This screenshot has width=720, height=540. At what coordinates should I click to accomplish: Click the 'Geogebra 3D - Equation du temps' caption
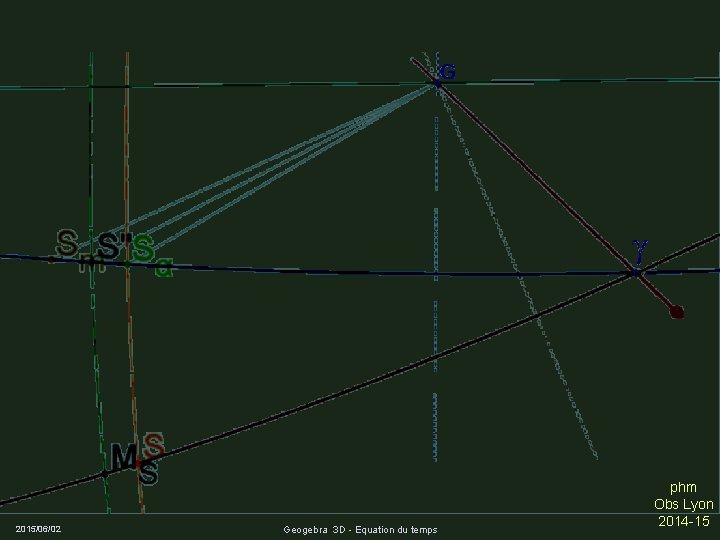coord(360,530)
